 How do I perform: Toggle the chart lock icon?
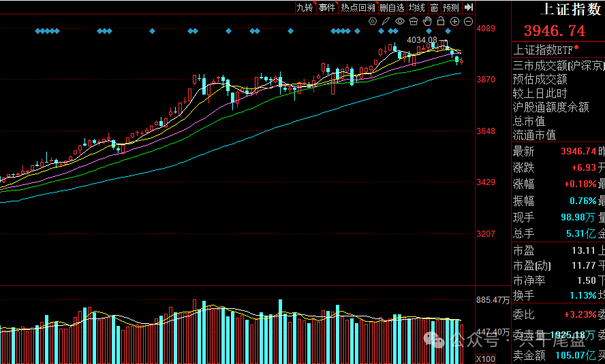click(441, 21)
